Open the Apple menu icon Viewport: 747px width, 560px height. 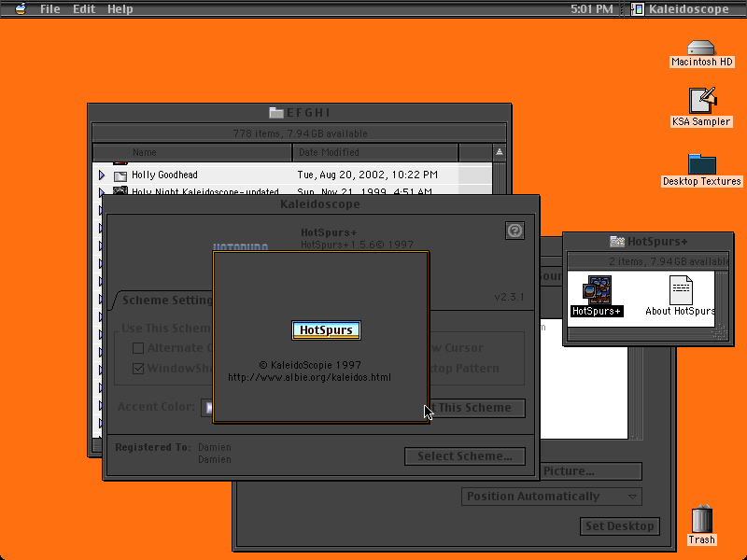(20, 8)
